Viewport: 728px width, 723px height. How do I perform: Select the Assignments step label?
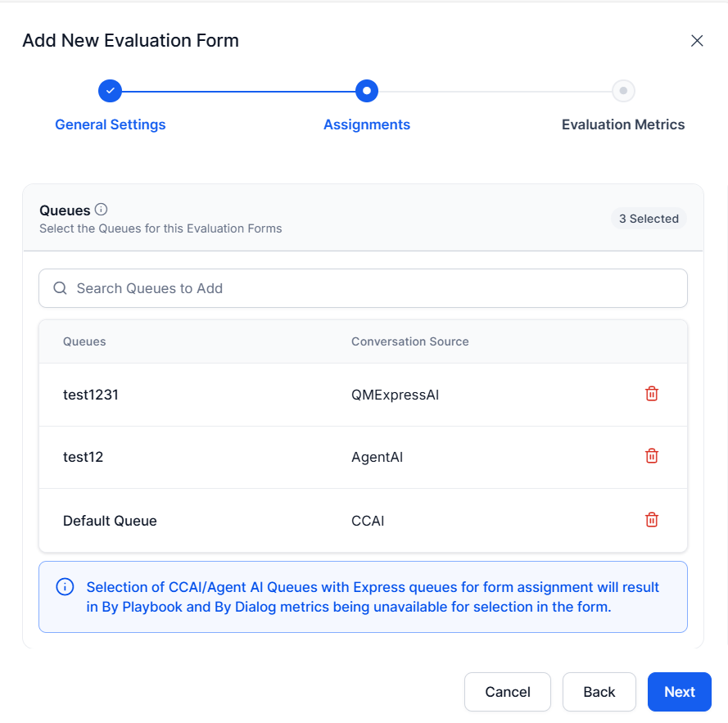tap(367, 124)
